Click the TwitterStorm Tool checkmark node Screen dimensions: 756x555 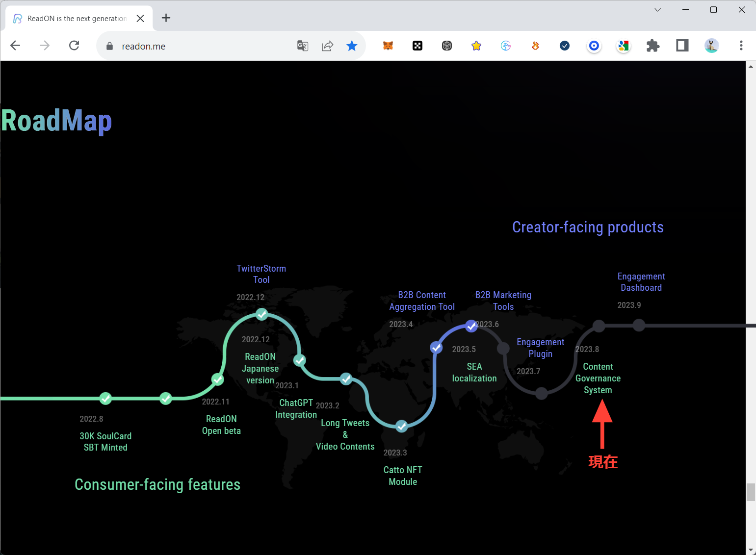pos(262,314)
